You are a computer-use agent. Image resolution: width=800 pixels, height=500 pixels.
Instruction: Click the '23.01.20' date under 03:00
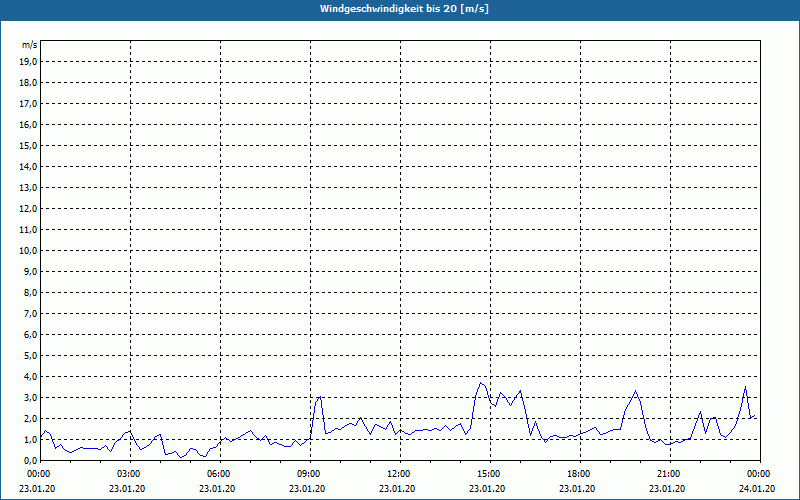(x=127, y=489)
